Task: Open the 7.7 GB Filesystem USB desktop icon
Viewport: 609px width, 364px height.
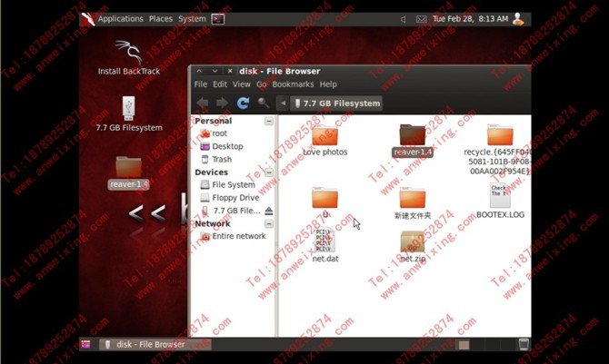Action: (128, 113)
